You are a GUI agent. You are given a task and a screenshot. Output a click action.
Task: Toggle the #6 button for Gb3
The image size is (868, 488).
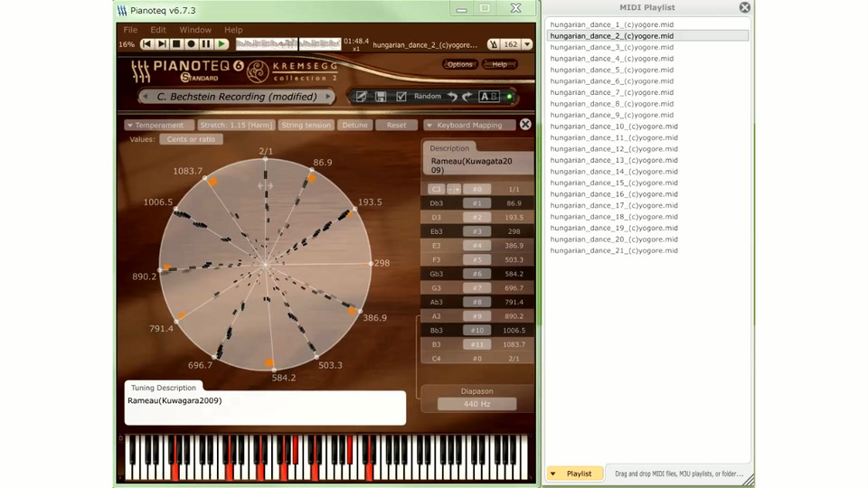click(476, 274)
